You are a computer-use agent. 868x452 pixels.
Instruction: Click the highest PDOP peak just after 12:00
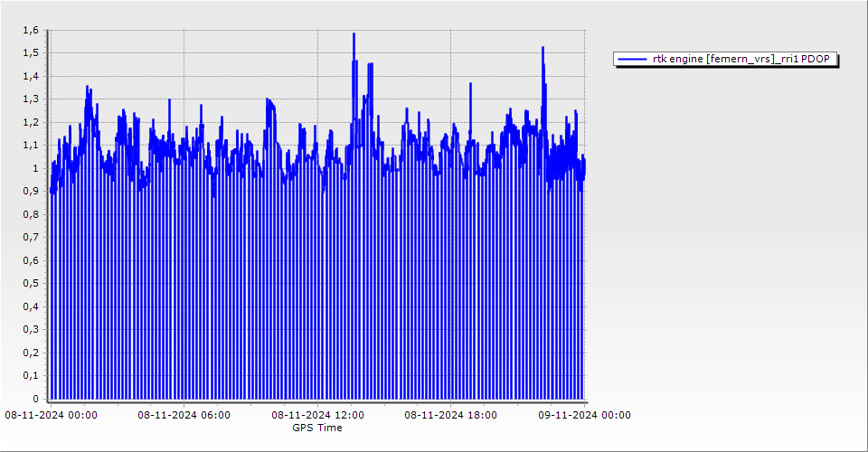354,34
